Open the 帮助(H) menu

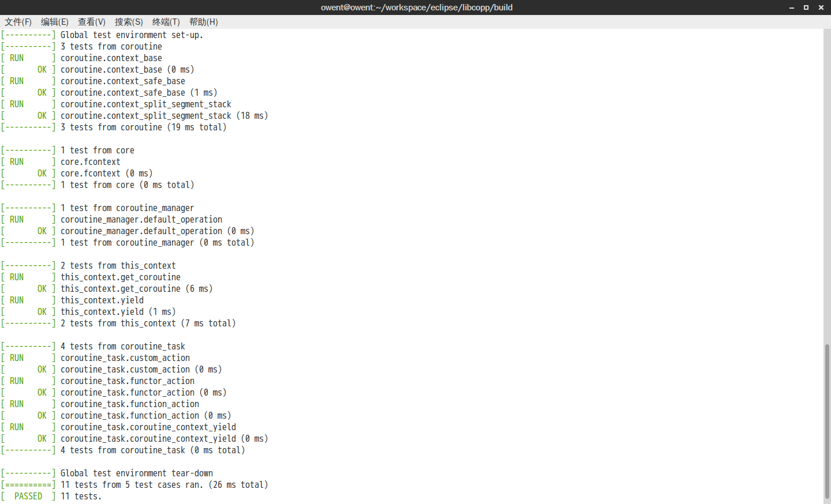pos(203,22)
